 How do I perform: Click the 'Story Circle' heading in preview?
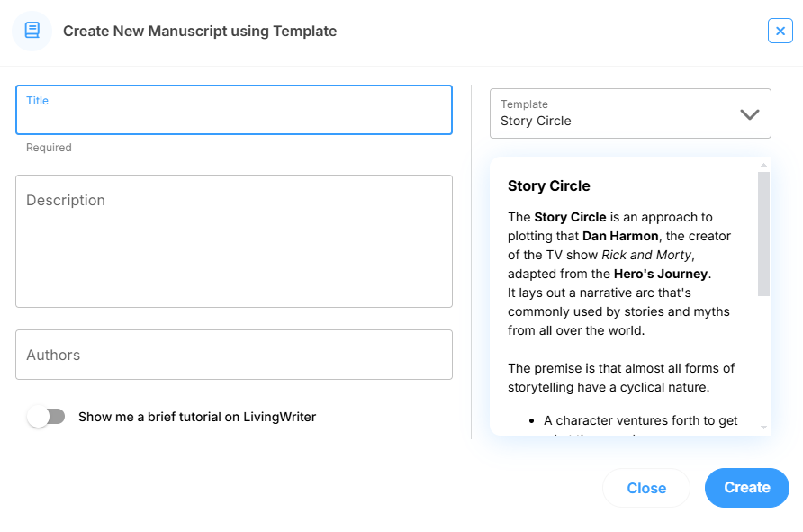[x=548, y=186]
